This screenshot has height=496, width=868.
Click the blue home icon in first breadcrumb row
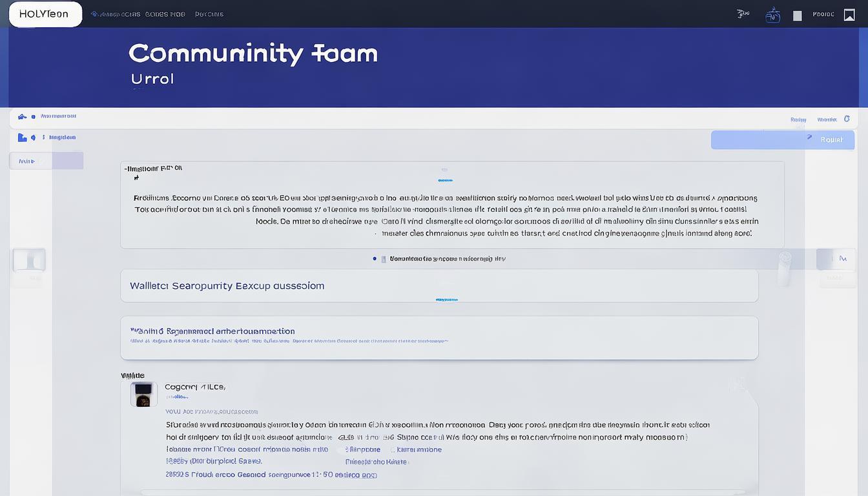23,117
